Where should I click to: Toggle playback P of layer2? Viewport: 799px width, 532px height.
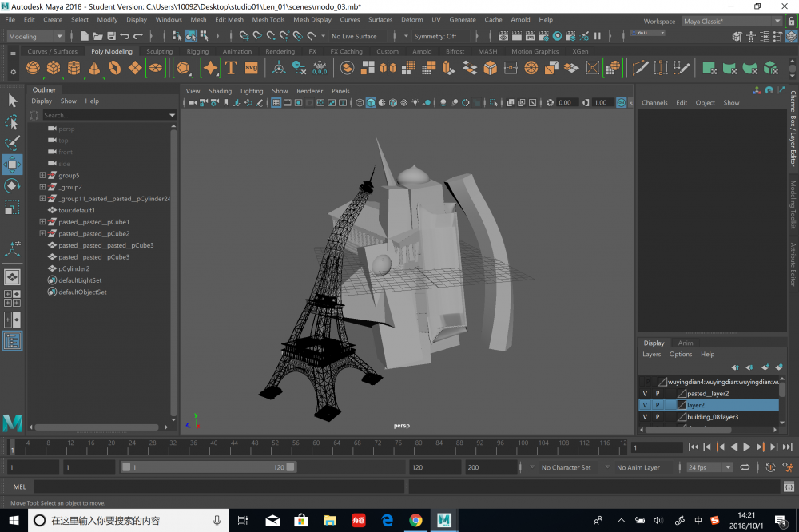pyautogui.click(x=658, y=405)
